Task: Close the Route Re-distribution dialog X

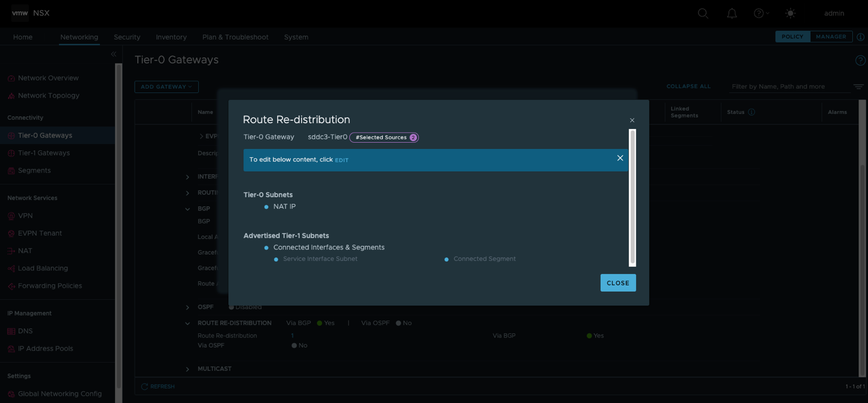Action: (x=632, y=120)
